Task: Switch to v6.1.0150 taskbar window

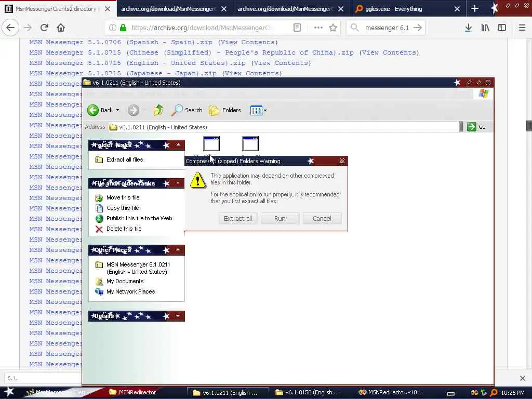Action: 308,392
